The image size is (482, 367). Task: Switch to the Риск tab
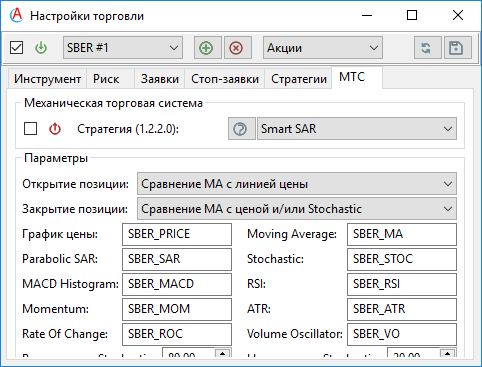[110, 79]
